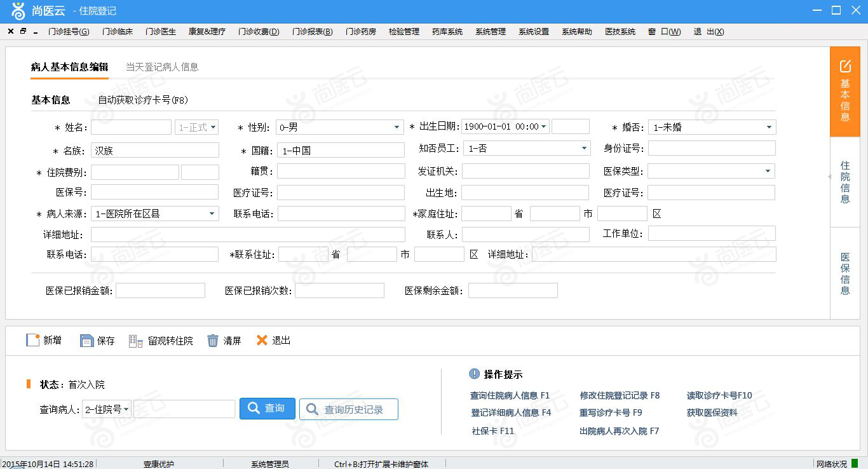Open the 医技系统 menu
The width and height of the screenshot is (868, 469).
click(x=620, y=32)
